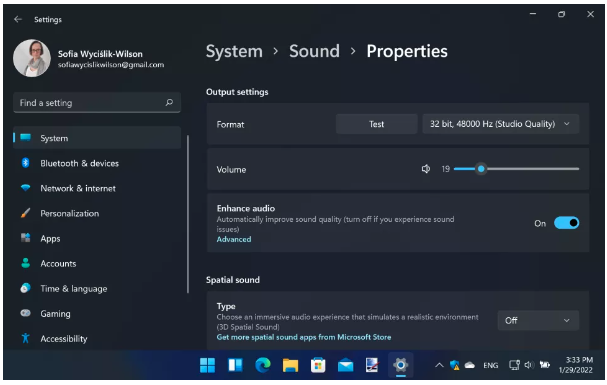Click the Apps icon in sidebar
Image resolution: width=607 pixels, height=385 pixels.
[x=26, y=238]
